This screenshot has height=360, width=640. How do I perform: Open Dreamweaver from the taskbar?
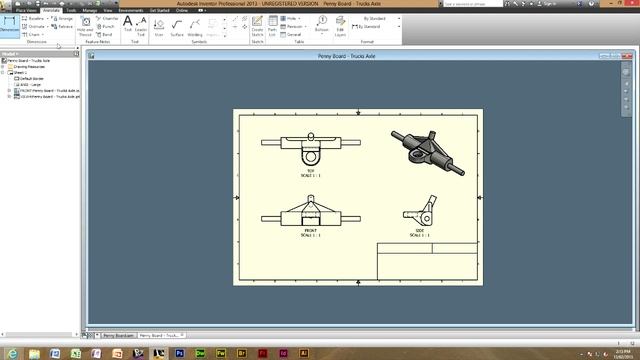pyautogui.click(x=200, y=353)
